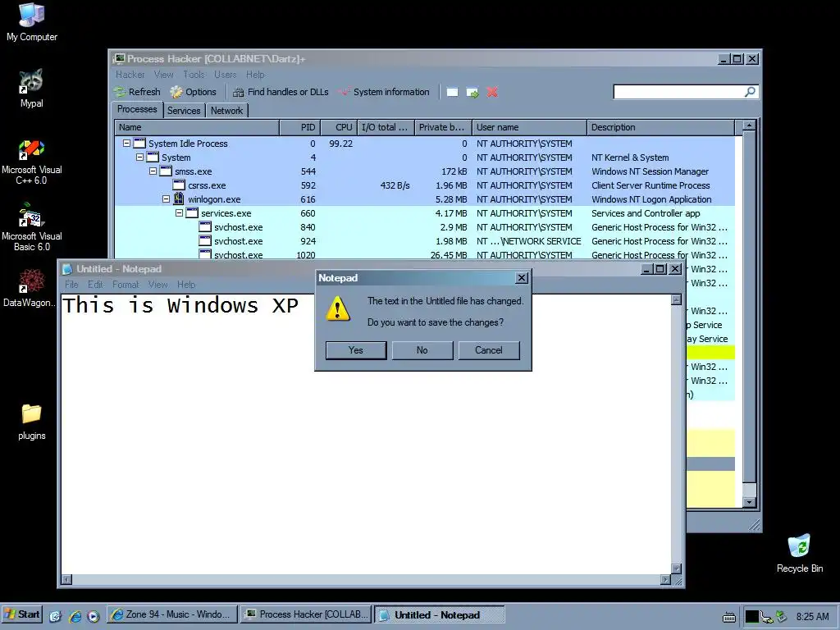The height and width of the screenshot is (630, 840).
Task: Open Process Hacker's Help menu
Action: [x=255, y=75]
